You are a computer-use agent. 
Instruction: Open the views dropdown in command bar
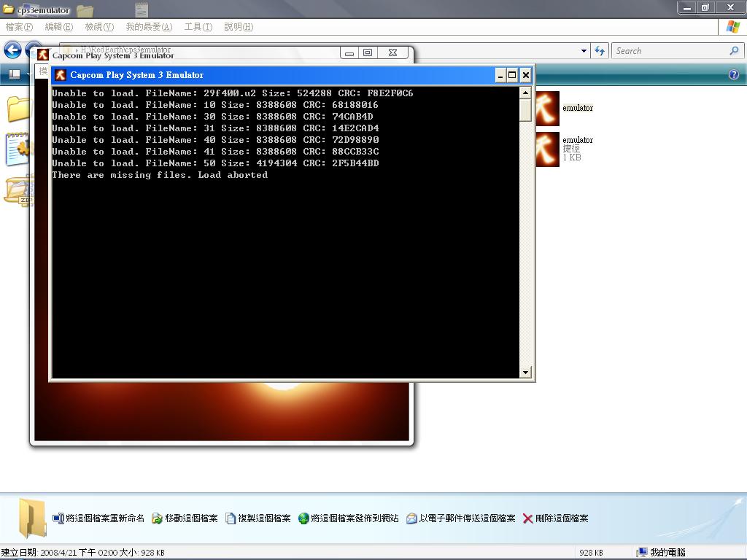(15, 74)
